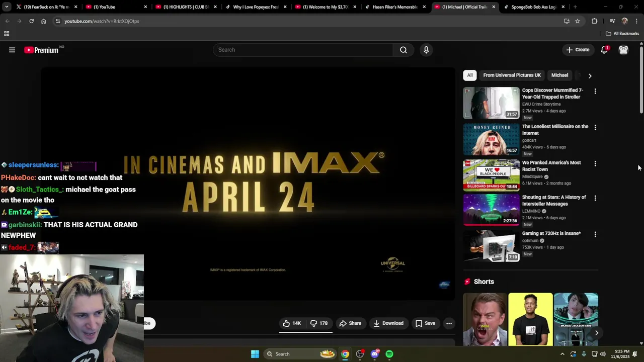This screenshot has width=644, height=362.
Task: Run search with the magnifier button
Action: click(x=404, y=50)
